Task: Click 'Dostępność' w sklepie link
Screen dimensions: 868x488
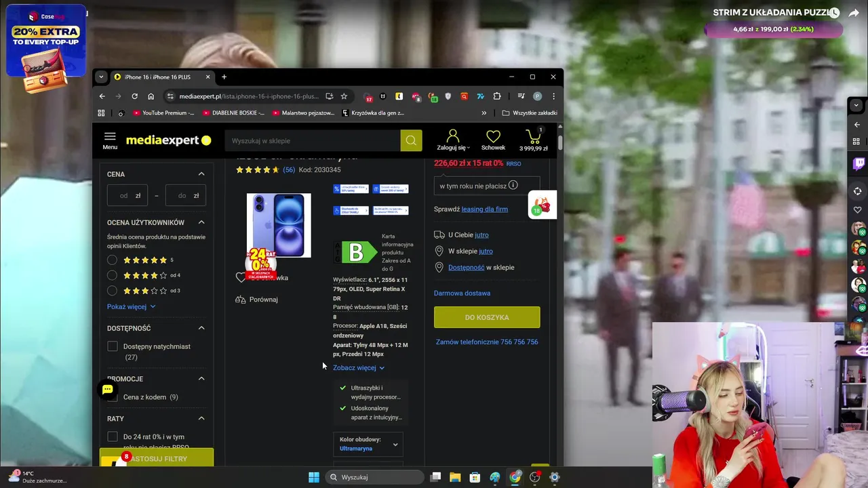Action: [x=466, y=268]
